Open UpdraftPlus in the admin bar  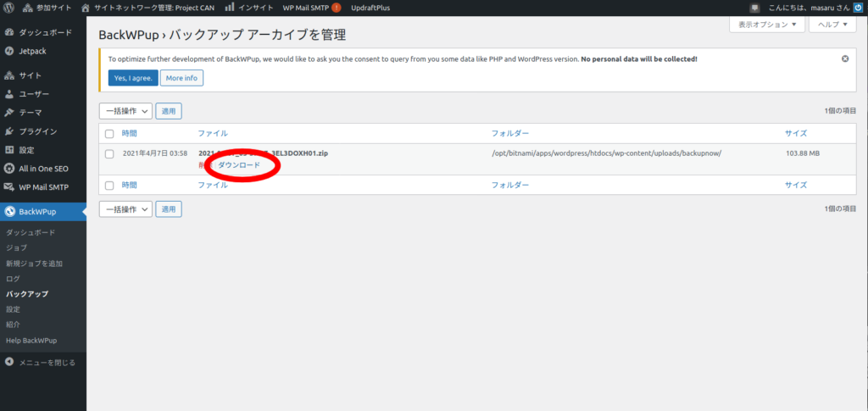(x=370, y=8)
